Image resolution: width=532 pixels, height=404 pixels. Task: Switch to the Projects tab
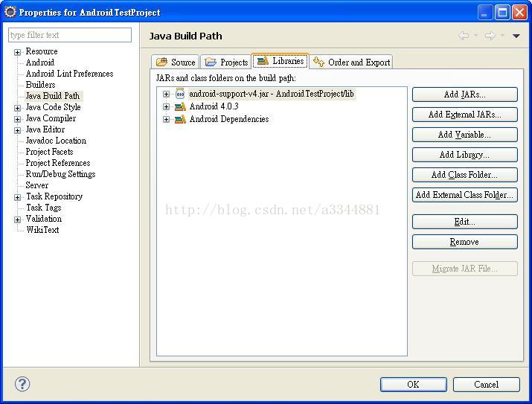click(x=225, y=62)
